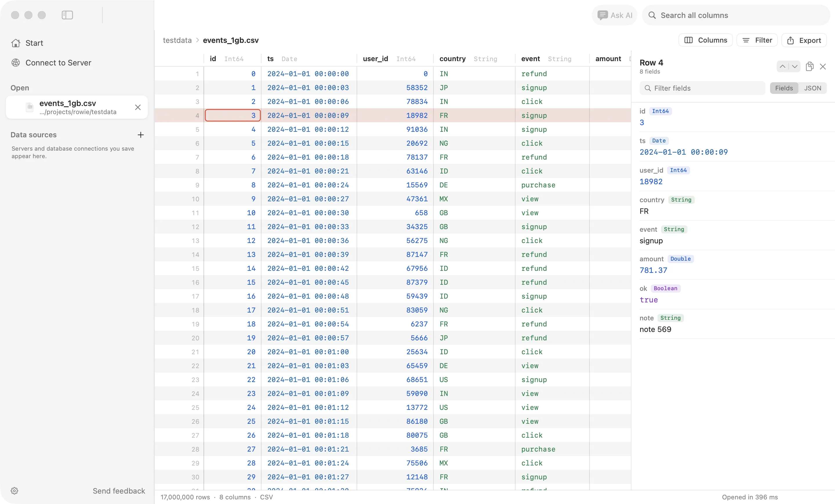The width and height of the screenshot is (835, 504).
Task: Open Connect to Server
Action: 51,63
